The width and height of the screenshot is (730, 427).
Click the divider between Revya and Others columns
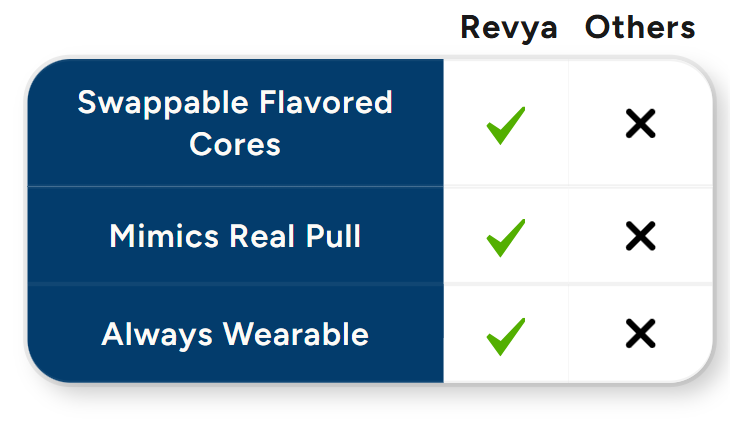(569, 220)
